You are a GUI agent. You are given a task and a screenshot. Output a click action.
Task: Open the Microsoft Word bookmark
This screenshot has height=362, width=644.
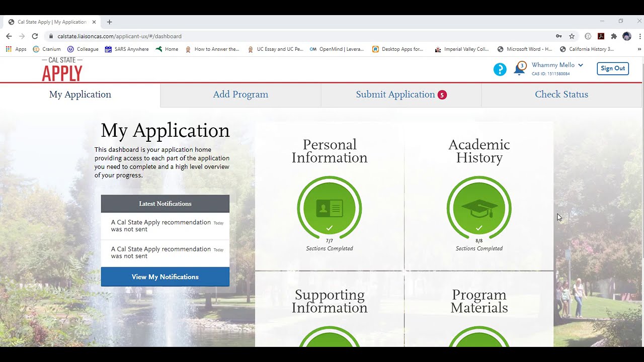pyautogui.click(x=525, y=49)
